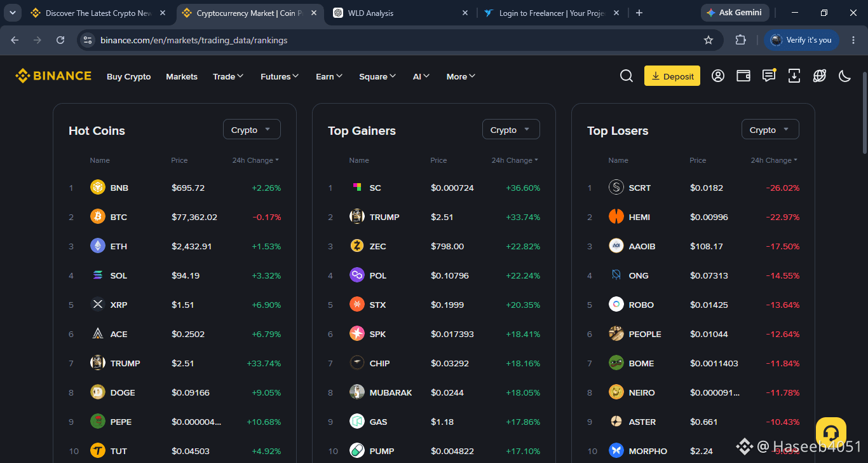The image size is (868, 463).
Task: Close the WLD Analysis tab
Action: pos(465,13)
